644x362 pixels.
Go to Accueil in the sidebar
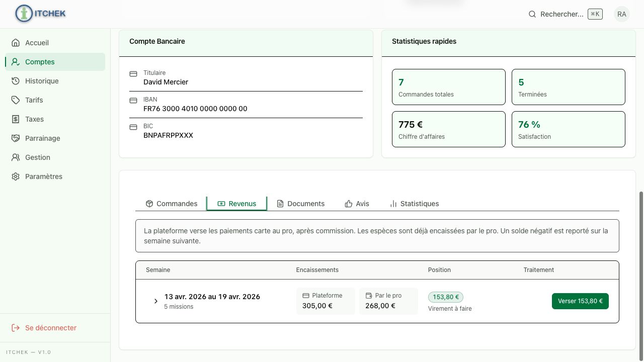[x=55, y=43]
